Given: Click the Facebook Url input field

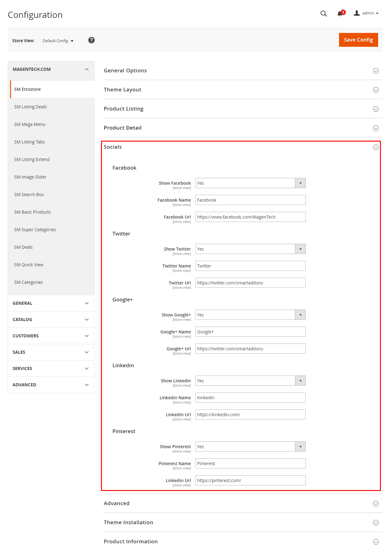Looking at the screenshot, I should [x=250, y=217].
